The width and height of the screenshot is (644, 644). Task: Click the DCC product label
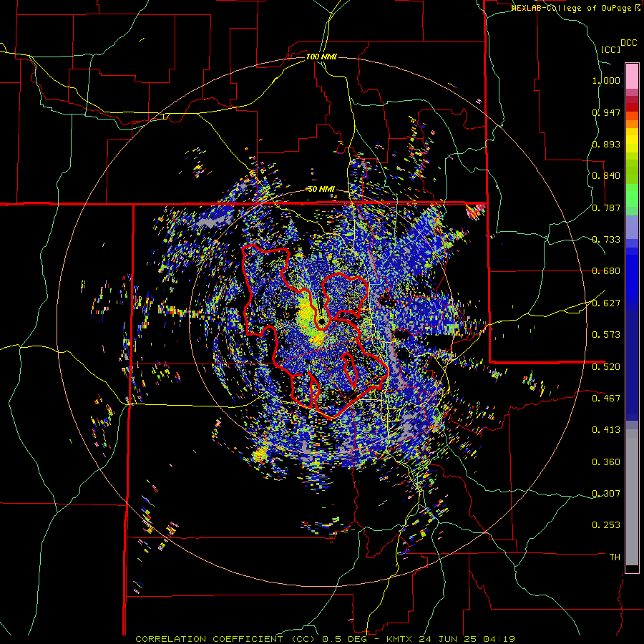click(x=628, y=43)
